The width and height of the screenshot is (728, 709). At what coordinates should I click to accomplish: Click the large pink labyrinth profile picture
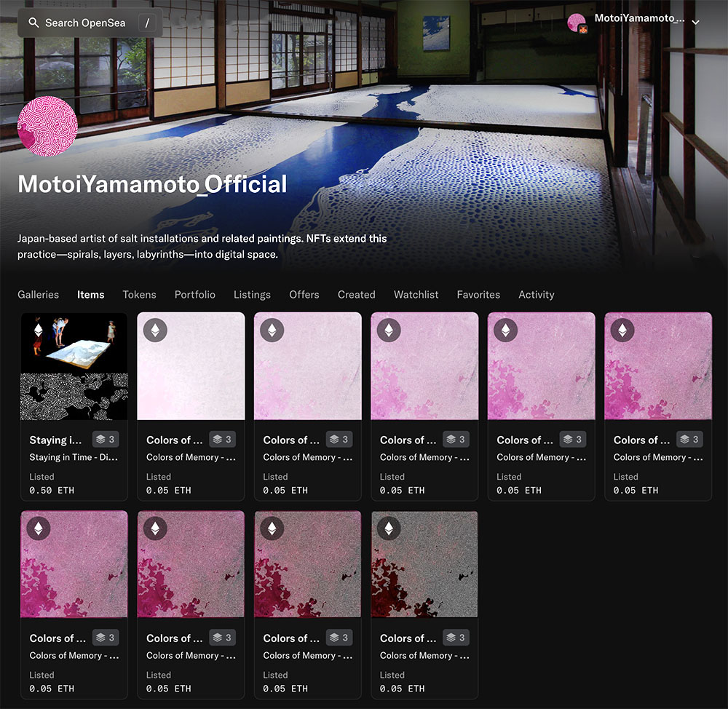47,126
